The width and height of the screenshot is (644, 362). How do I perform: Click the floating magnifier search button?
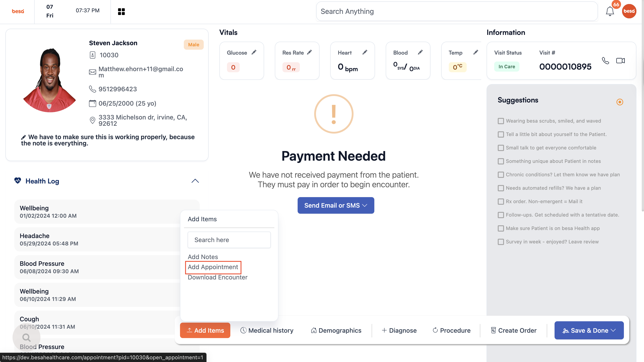pyautogui.click(x=26, y=337)
